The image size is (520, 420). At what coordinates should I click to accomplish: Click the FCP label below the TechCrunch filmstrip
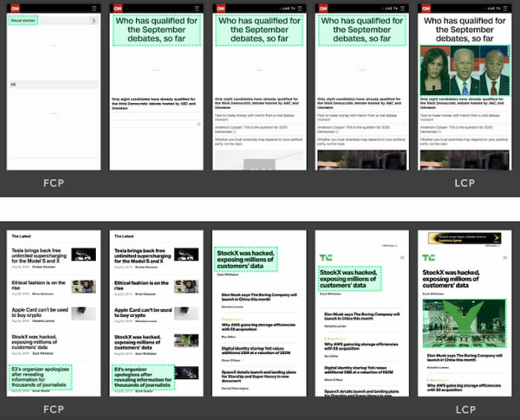tap(53, 410)
